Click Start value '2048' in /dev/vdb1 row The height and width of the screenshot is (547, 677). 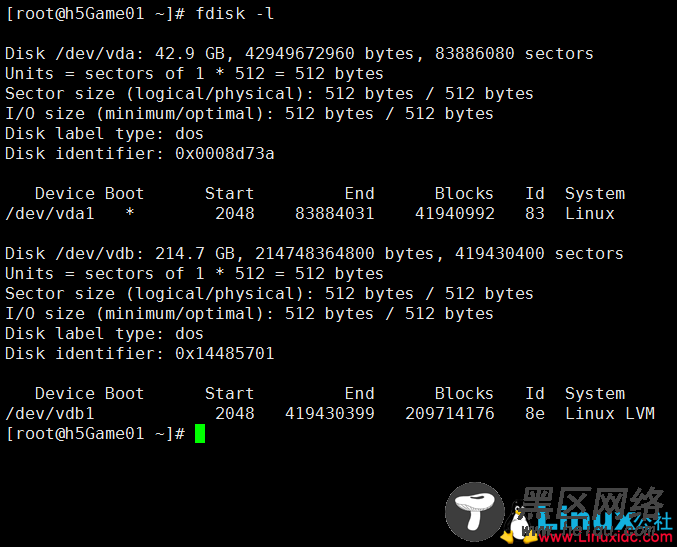tap(235, 414)
